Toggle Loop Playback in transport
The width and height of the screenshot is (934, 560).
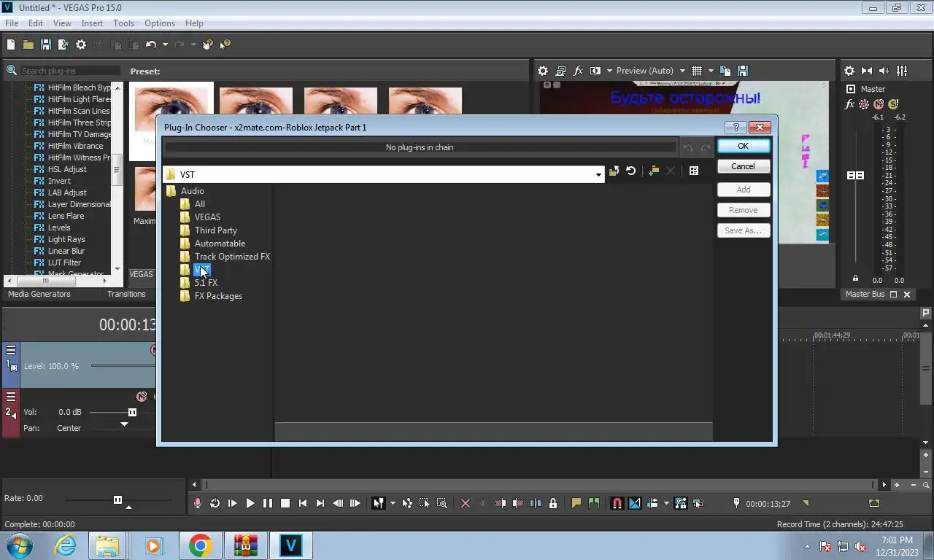215,503
